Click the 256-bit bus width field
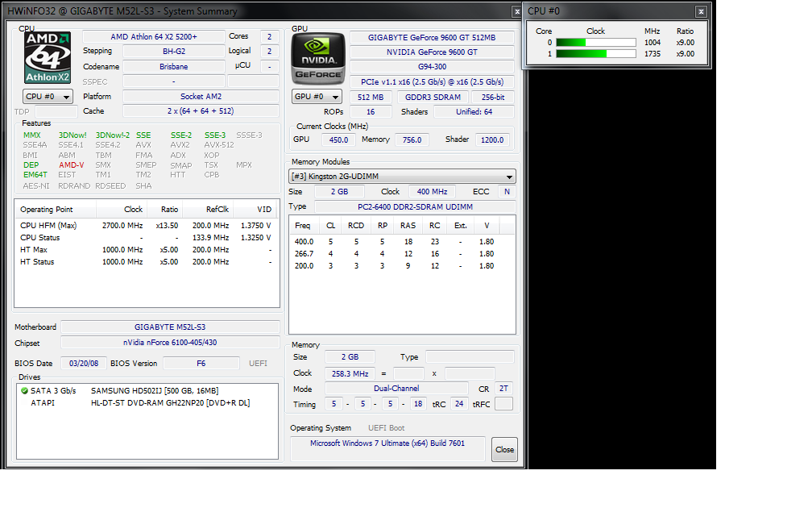 (x=493, y=98)
